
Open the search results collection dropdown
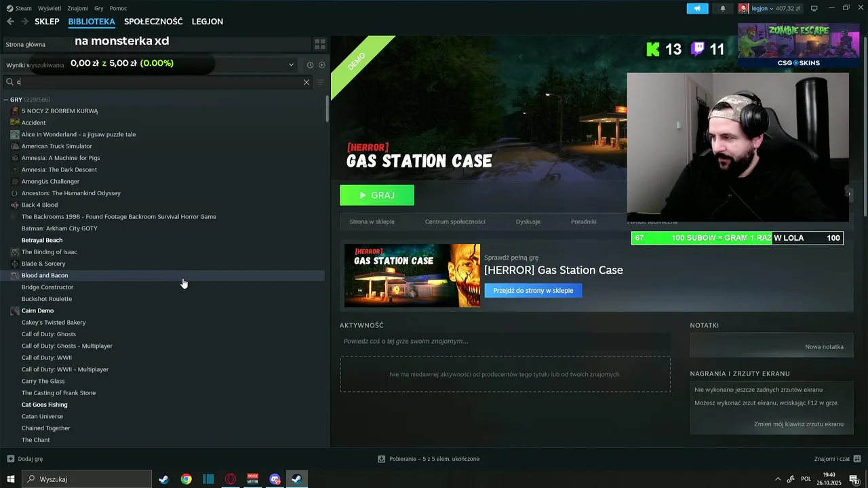291,65
